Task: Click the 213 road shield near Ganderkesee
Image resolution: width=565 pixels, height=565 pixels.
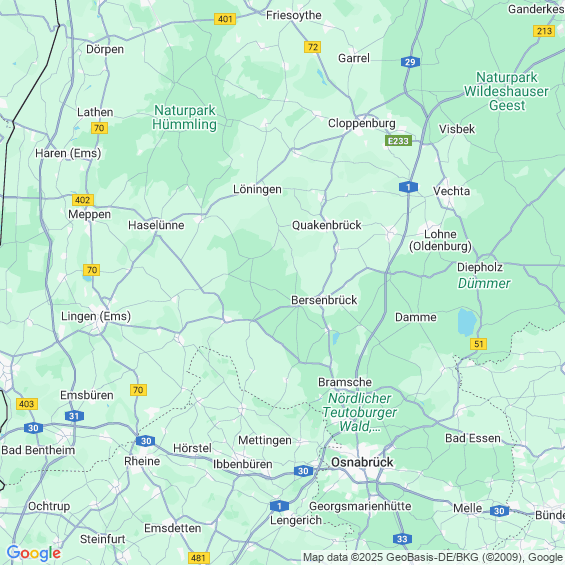Action: [544, 31]
